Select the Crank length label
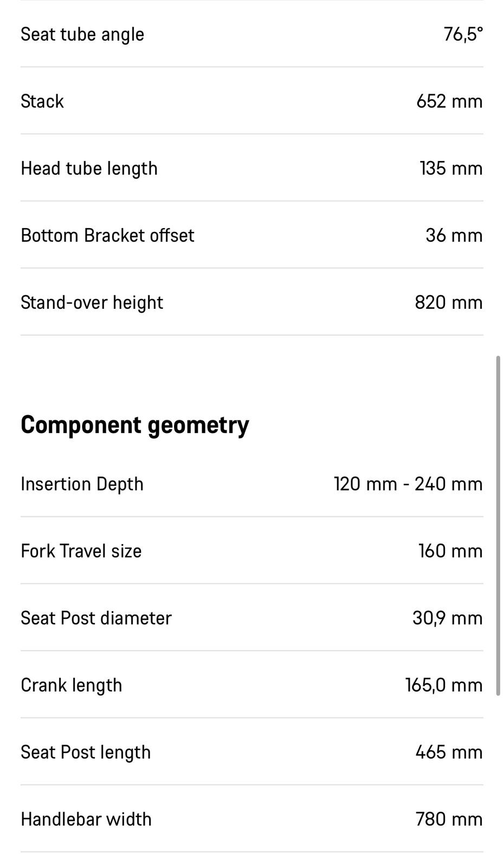The width and height of the screenshot is (504, 867). click(x=72, y=685)
